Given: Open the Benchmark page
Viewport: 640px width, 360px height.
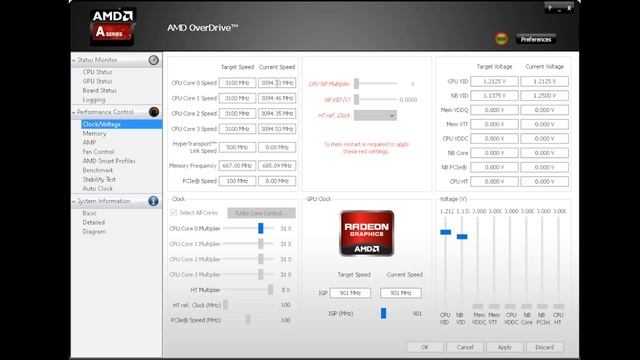Looking at the screenshot, I should pos(98,170).
